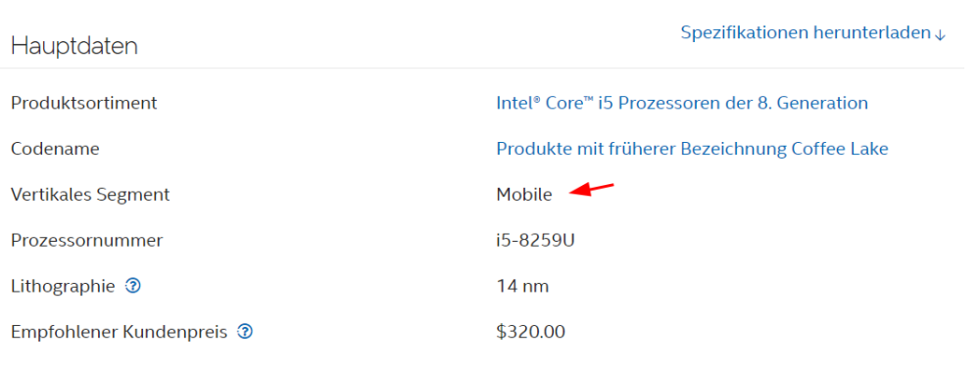Viewport: 980px width, 369px height.
Task: Click the $320.00 recommended price
Action: (x=530, y=332)
